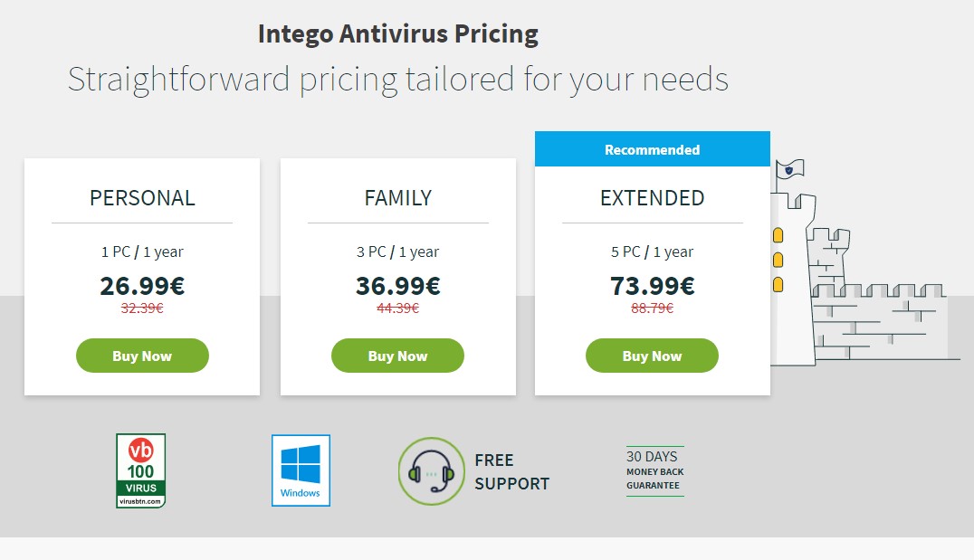Click the Free Support text
Image resolution: width=974 pixels, height=560 pixels.
[x=511, y=472]
